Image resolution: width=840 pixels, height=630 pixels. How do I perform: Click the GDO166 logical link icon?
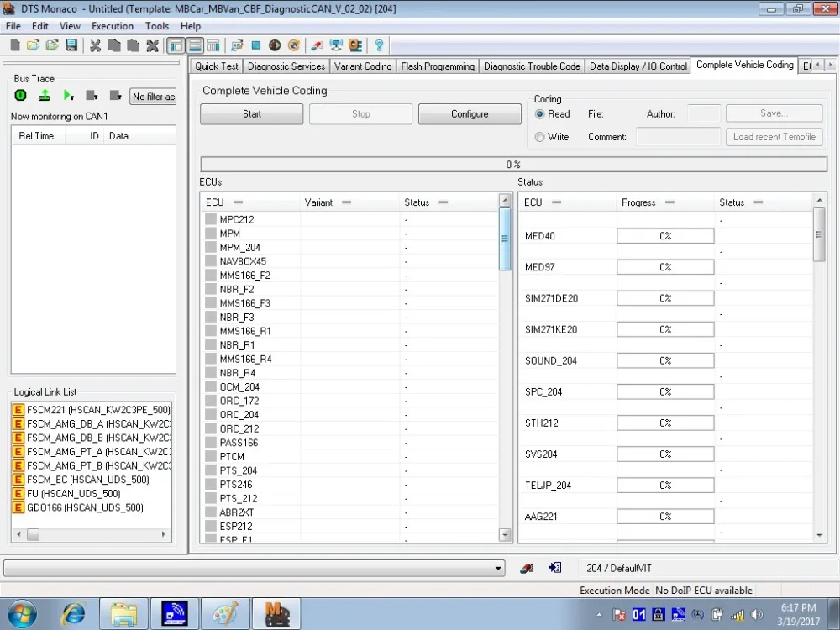18,507
